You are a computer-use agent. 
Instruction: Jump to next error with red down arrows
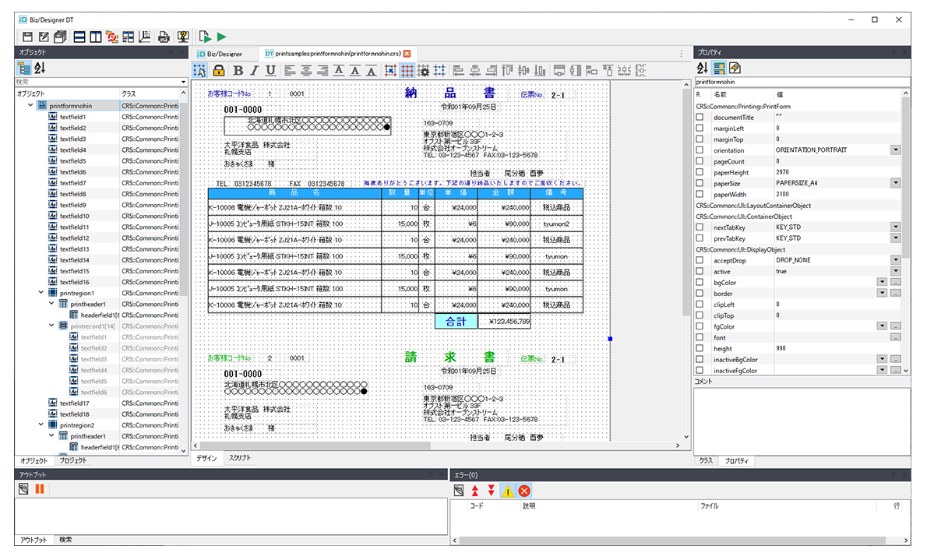point(491,490)
